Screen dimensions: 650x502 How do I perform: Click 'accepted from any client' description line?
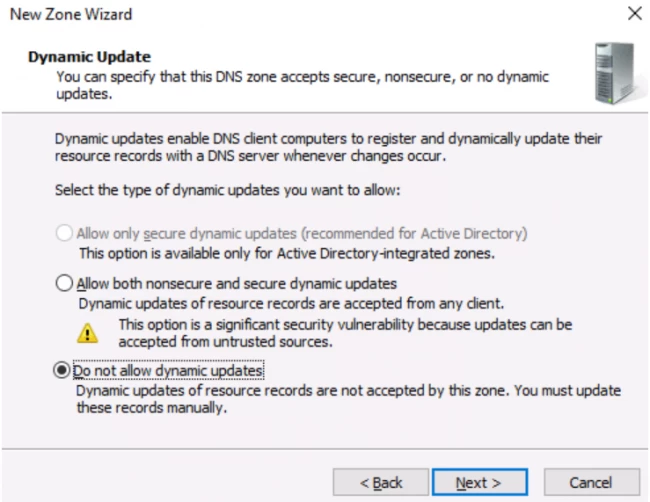point(291,304)
